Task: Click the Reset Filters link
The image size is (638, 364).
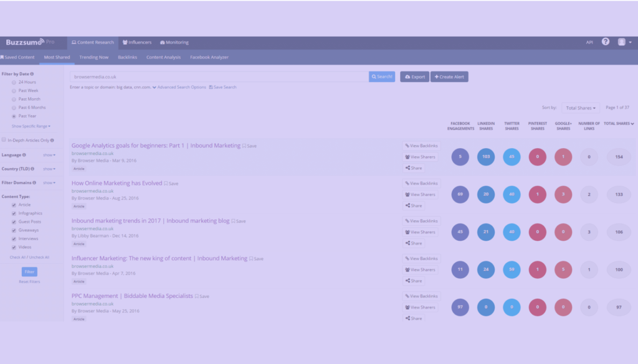Action: click(29, 281)
